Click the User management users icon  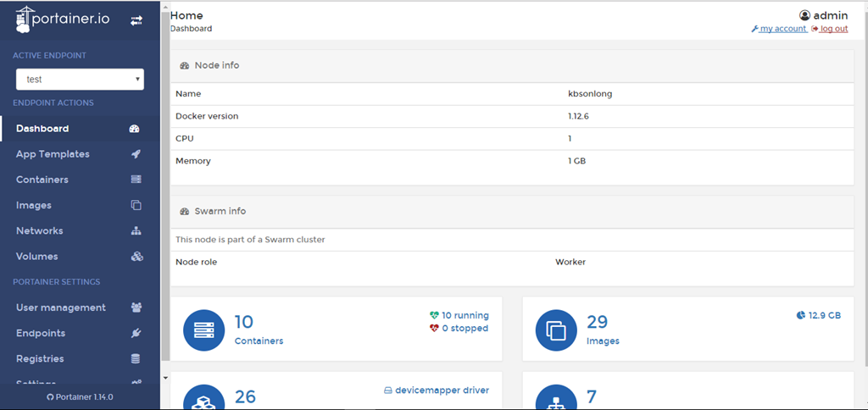coord(136,307)
